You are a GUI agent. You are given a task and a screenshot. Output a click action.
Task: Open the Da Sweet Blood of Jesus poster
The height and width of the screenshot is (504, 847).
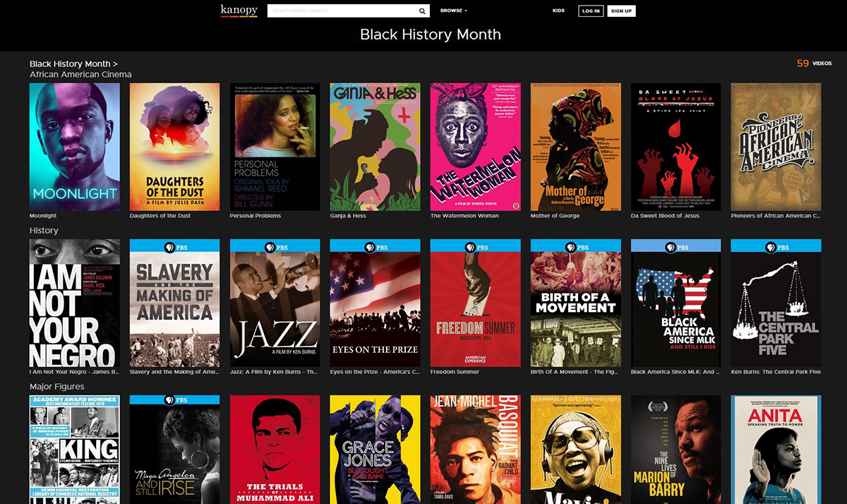tap(676, 147)
